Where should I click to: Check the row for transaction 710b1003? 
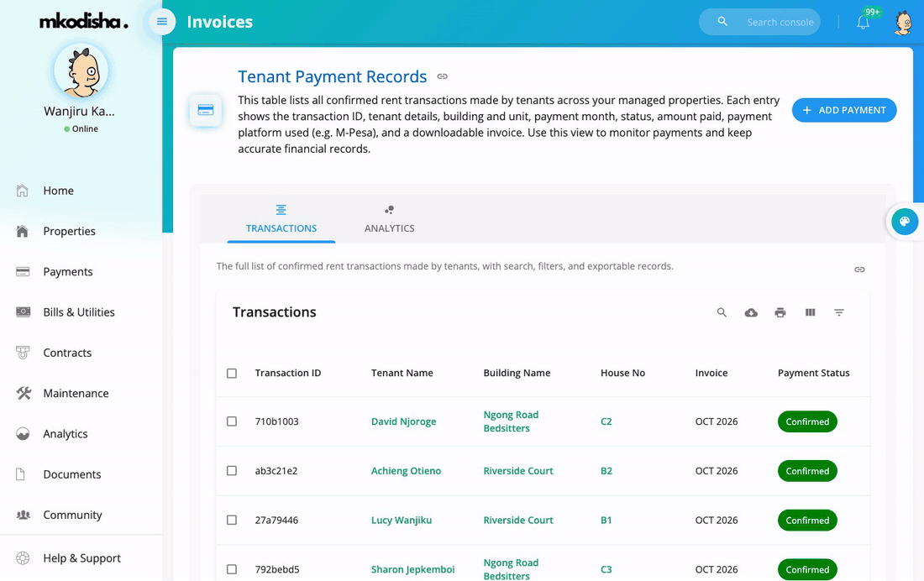click(232, 421)
